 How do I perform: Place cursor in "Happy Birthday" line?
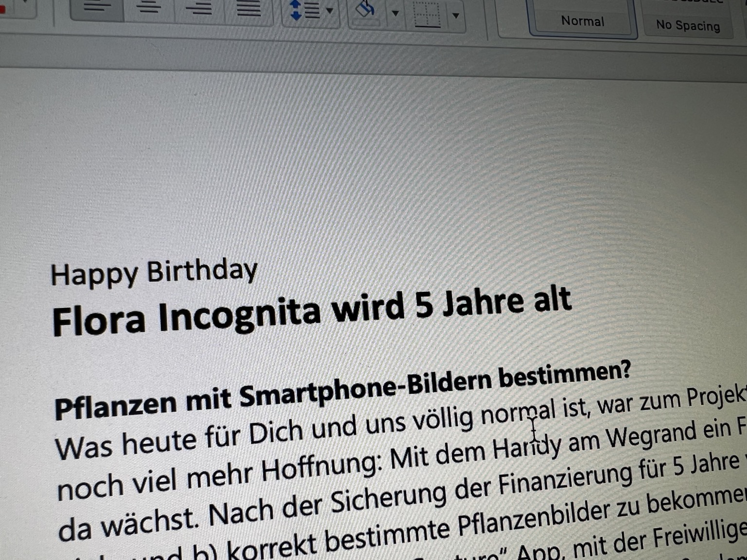pos(154,273)
